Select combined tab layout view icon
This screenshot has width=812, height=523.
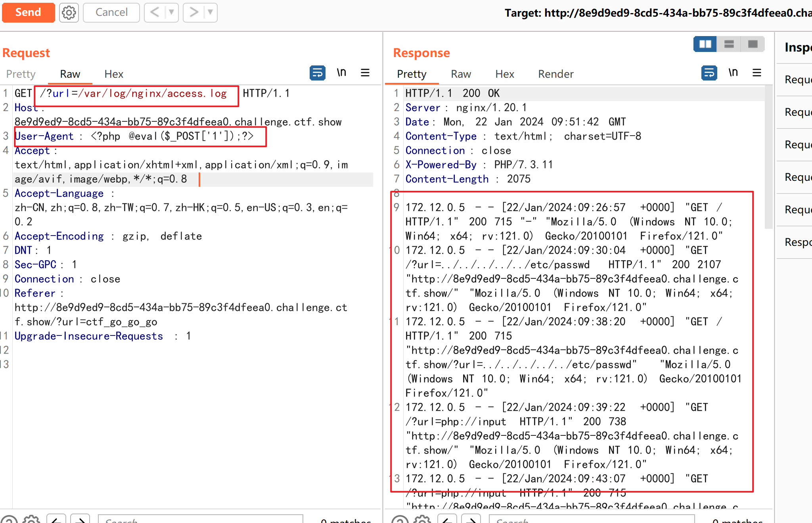[x=753, y=44]
